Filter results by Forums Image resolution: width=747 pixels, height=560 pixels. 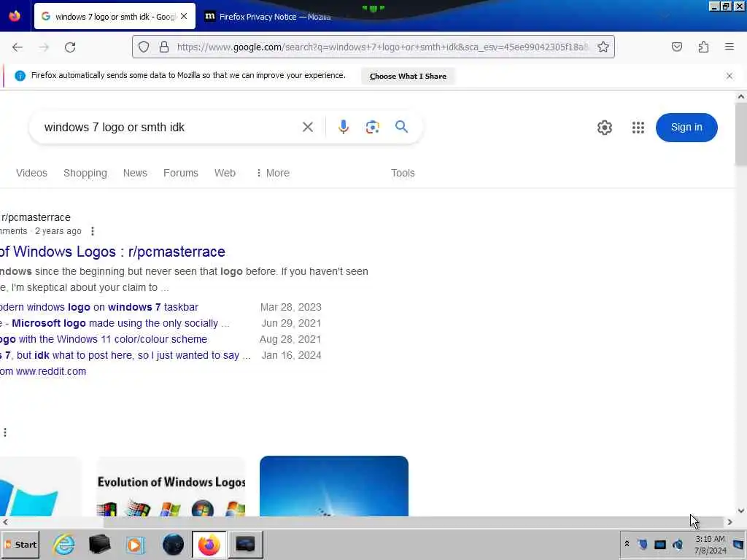[x=181, y=173]
